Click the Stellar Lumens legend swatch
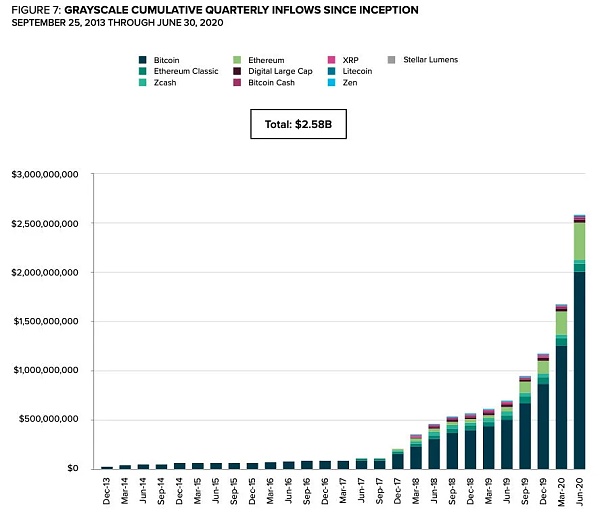600x513 pixels. 391,60
